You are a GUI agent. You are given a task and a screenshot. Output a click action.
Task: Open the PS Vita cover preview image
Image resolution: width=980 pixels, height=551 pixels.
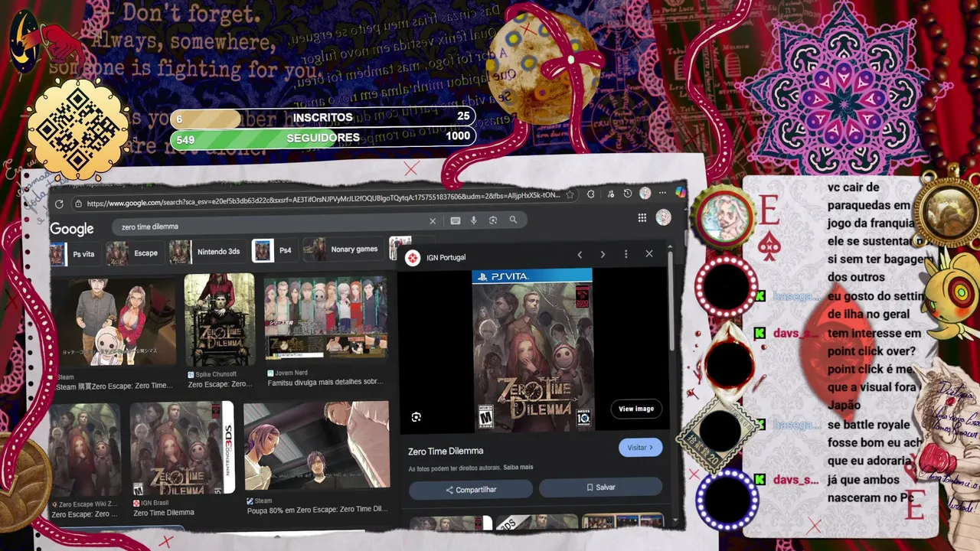(x=532, y=351)
